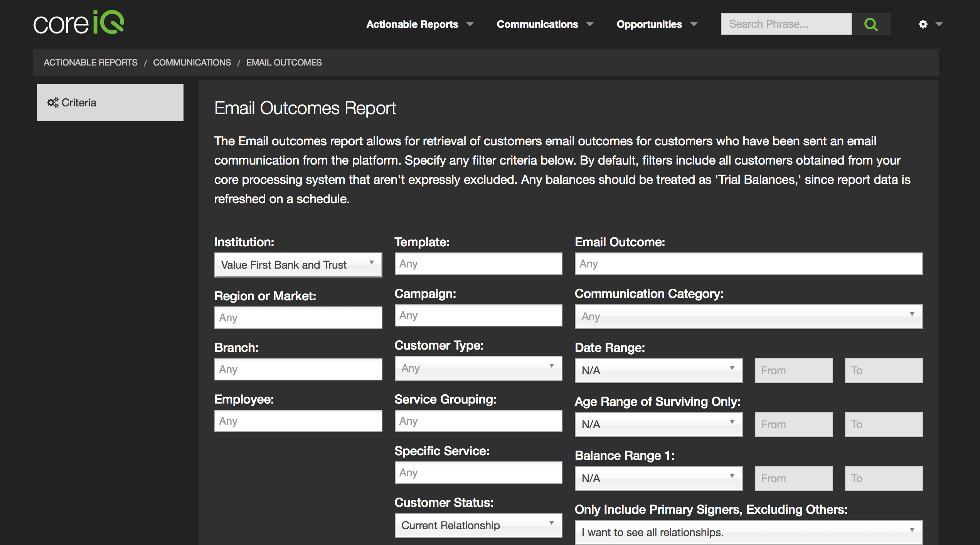Go to Communications breadcrumb link
980x545 pixels.
pos(192,62)
